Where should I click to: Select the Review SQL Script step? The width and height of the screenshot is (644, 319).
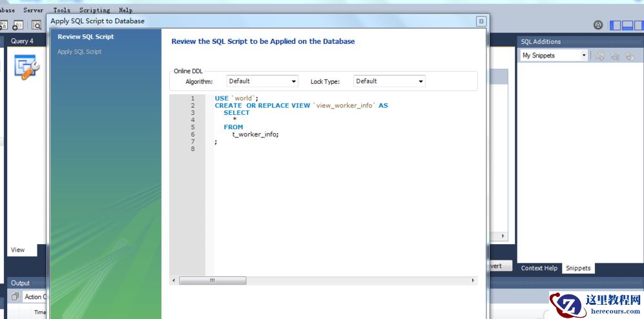85,37
